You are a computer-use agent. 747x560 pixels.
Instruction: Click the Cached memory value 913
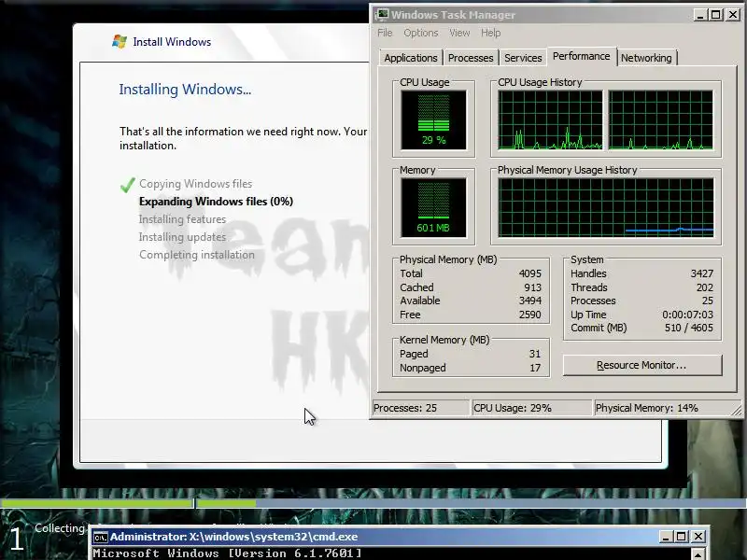pyautogui.click(x=532, y=287)
